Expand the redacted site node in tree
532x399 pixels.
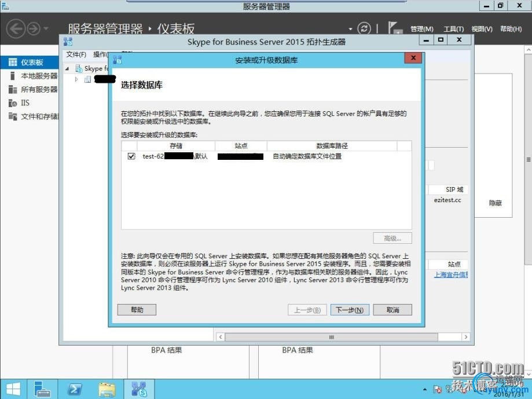coord(76,79)
